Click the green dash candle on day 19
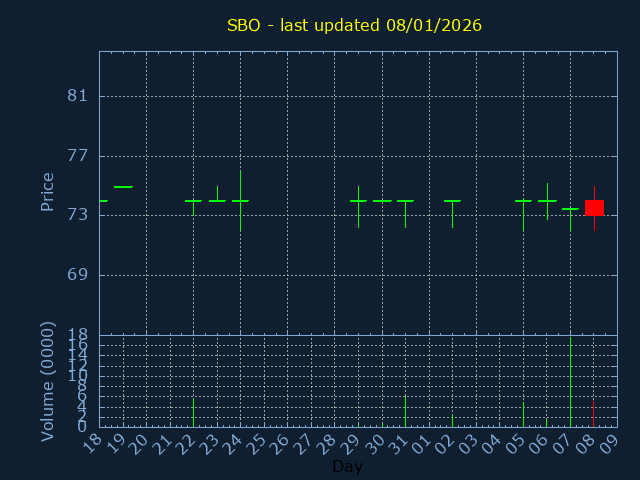Viewport: 640px width, 480px height. [x=123, y=187]
